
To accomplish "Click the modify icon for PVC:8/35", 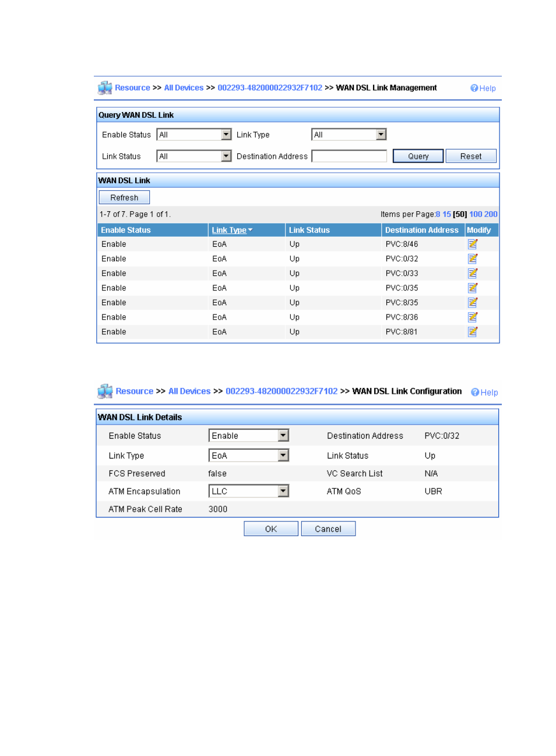I will point(473,302).
